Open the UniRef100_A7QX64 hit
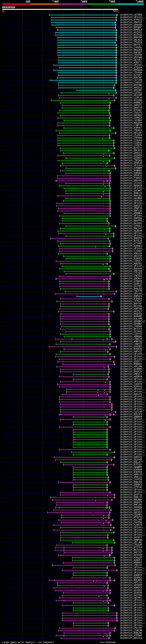This screenshot has width=146, height=644. pyautogui.click(x=131, y=67)
